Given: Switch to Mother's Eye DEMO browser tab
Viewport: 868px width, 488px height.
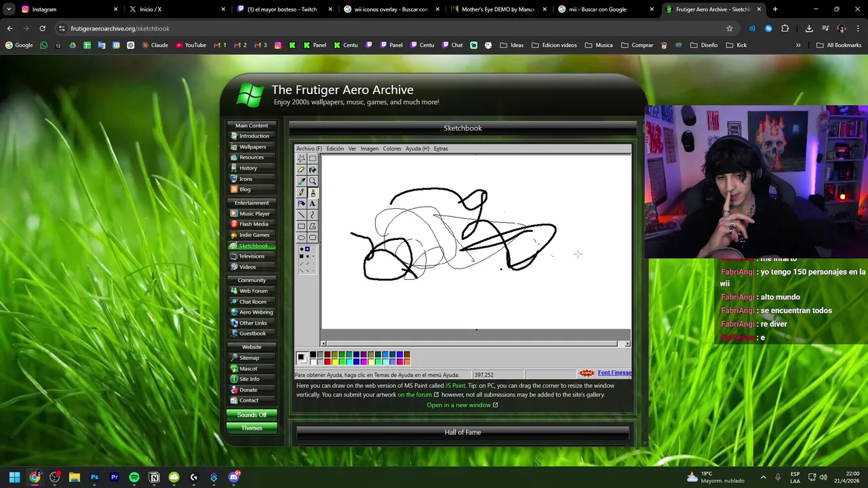Looking at the screenshot, I should click(498, 9).
